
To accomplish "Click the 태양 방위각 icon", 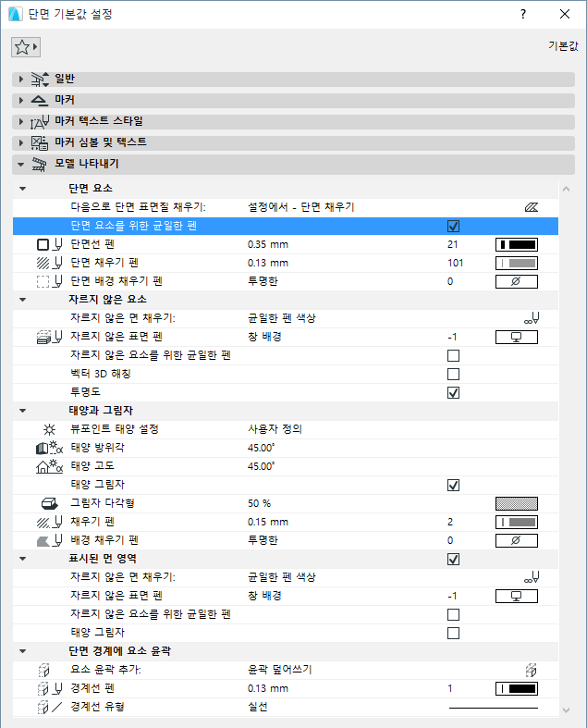I will 49,448.
